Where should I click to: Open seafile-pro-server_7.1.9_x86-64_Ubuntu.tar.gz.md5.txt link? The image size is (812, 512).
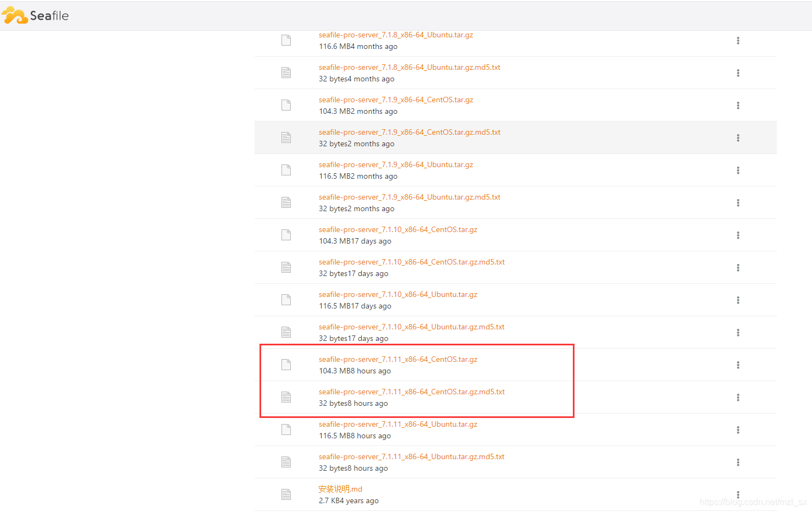point(410,197)
